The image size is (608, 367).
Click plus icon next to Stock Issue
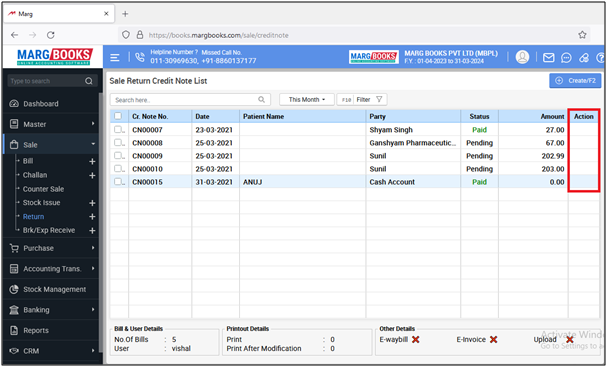pos(92,203)
